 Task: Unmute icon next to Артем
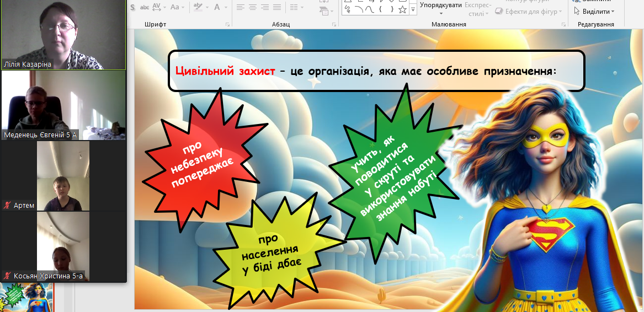[7, 205]
